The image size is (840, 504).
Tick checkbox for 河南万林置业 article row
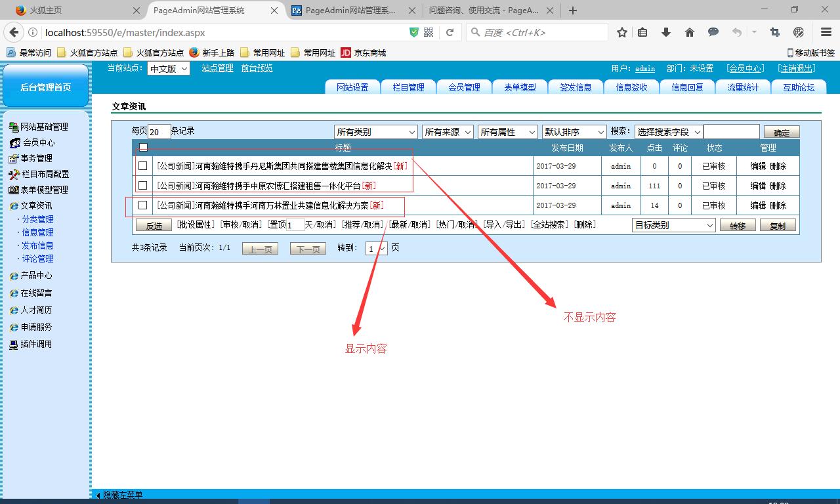click(142, 205)
